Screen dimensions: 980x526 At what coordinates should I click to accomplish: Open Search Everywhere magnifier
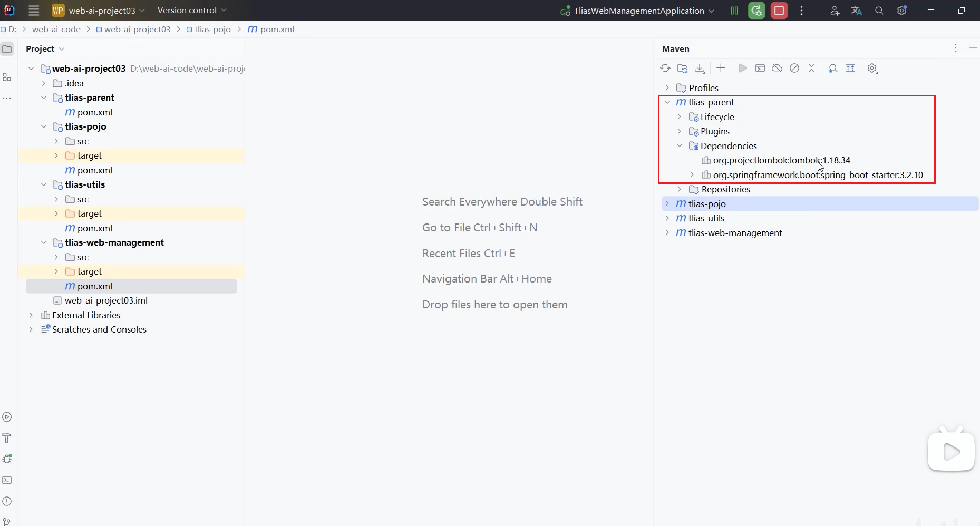879,11
